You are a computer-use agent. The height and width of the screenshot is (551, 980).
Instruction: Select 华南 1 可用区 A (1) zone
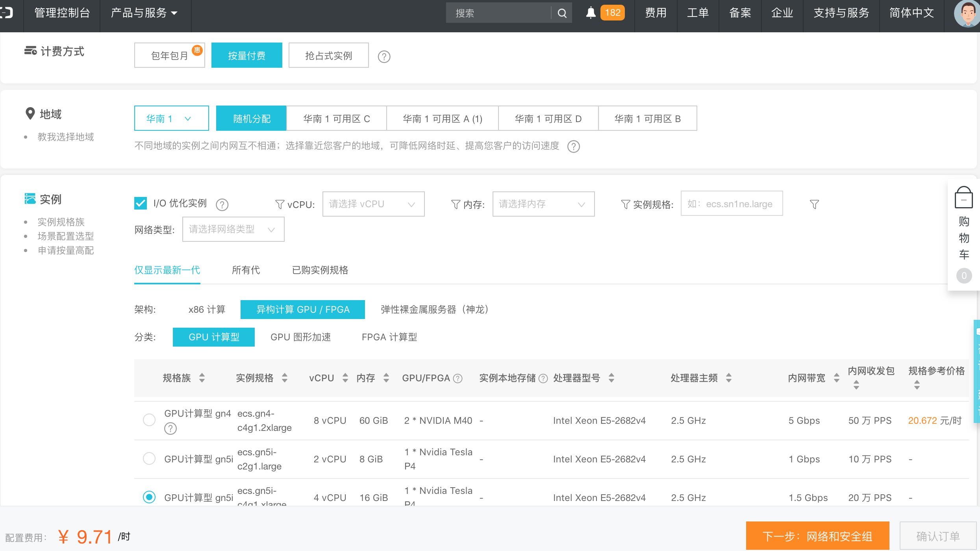tap(443, 118)
